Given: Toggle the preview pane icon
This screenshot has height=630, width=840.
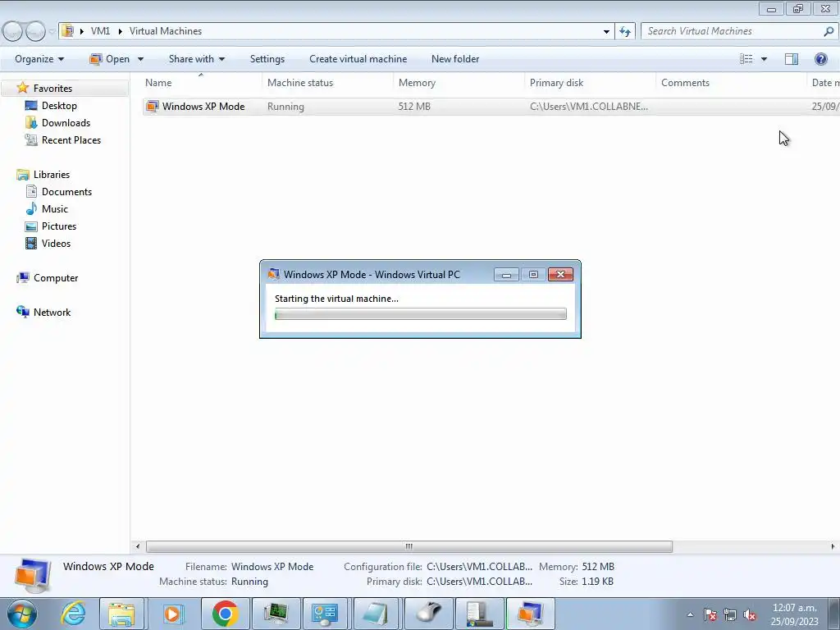Looking at the screenshot, I should pyautogui.click(x=792, y=59).
